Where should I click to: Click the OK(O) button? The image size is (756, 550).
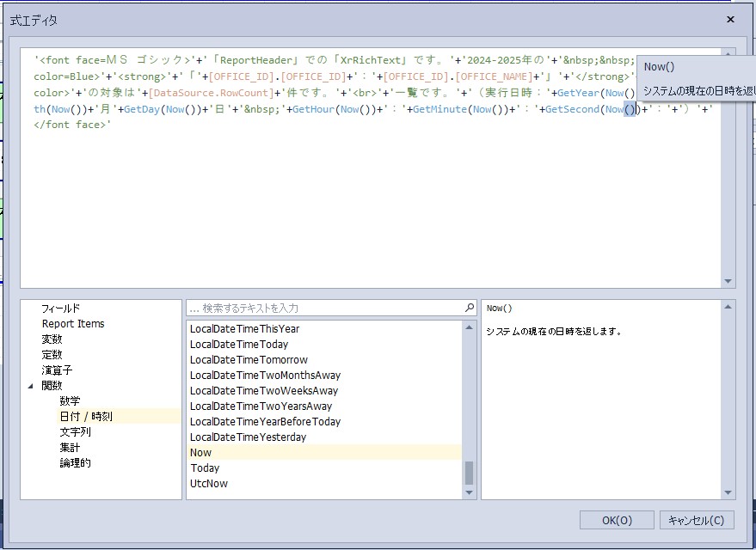point(617,520)
